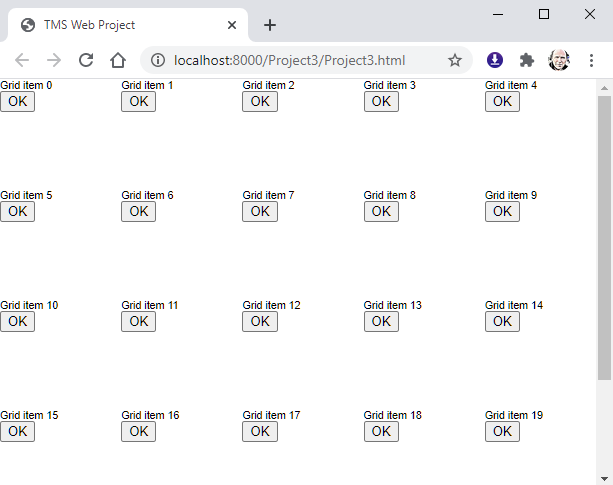View site information icon in address bar
This screenshot has height=485, width=613.
(158, 60)
